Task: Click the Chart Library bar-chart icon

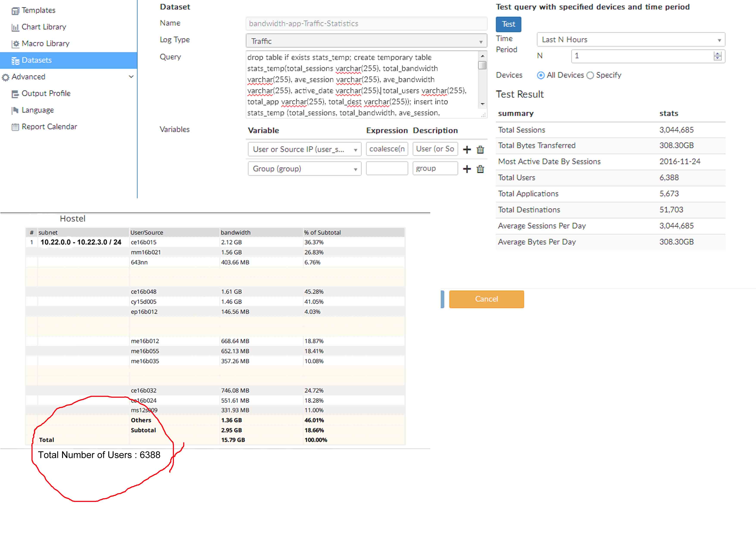Action: [15, 28]
